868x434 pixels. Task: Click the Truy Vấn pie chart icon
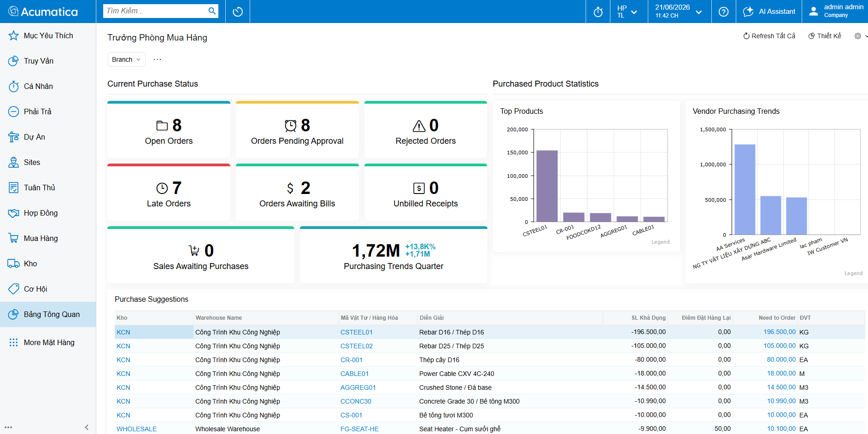click(13, 61)
